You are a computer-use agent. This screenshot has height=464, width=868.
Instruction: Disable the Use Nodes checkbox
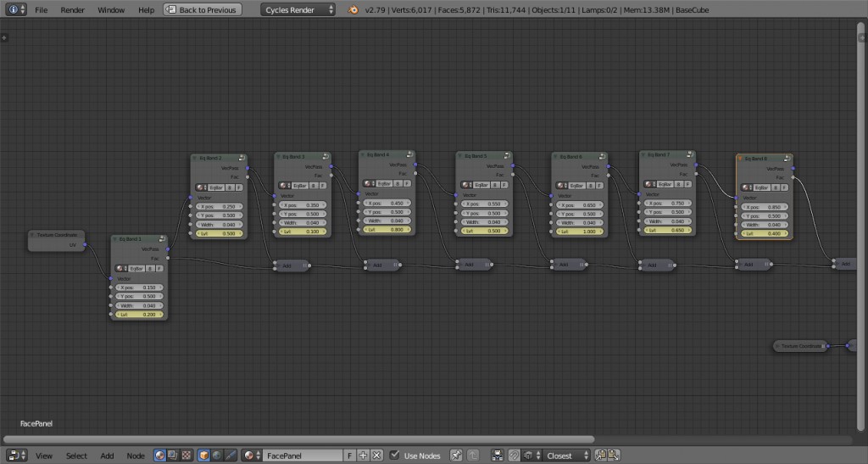tap(394, 456)
